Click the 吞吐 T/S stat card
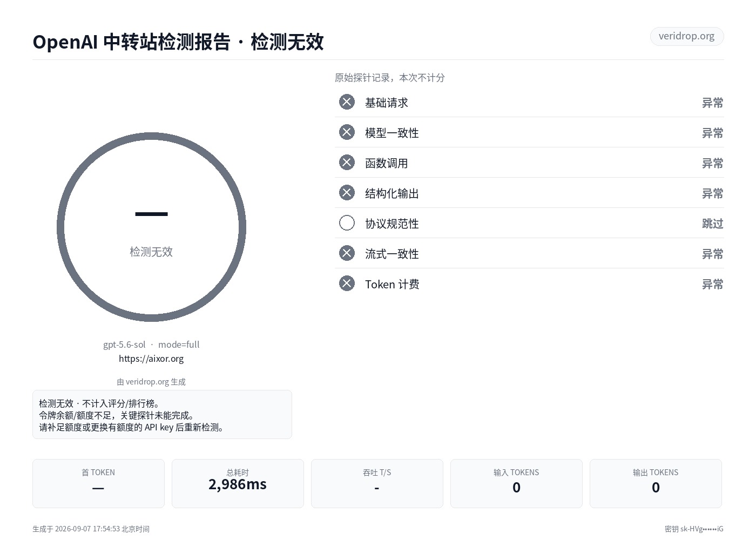This screenshot has width=756, height=540. tap(377, 483)
